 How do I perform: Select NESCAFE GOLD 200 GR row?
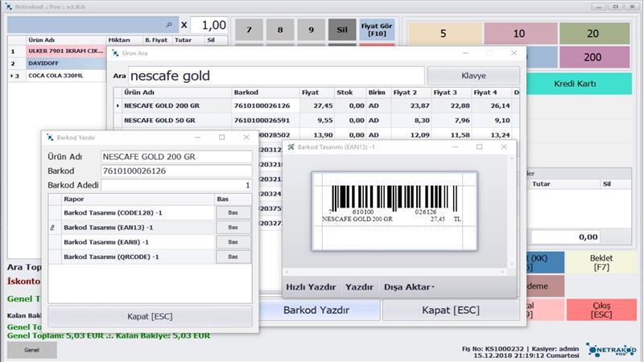pos(316,105)
